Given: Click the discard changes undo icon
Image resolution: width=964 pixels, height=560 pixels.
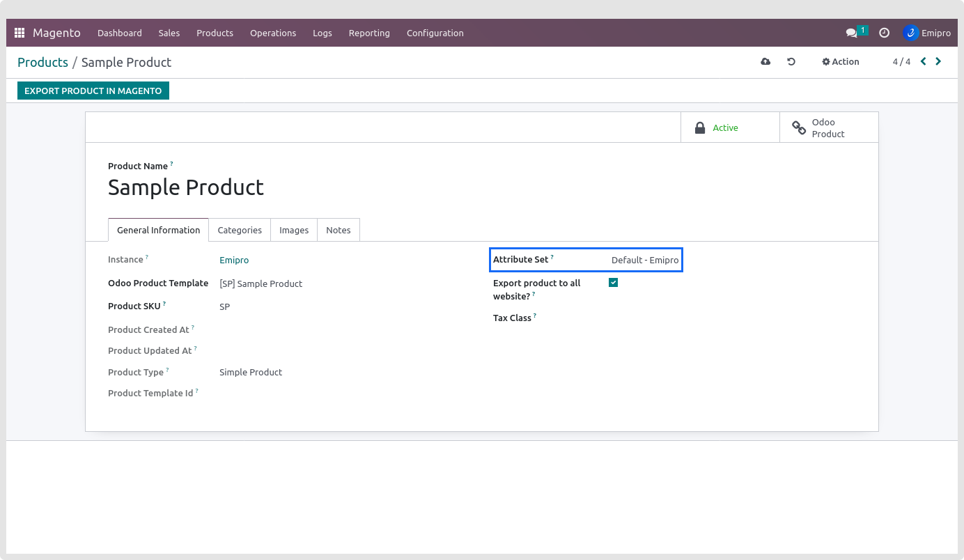Looking at the screenshot, I should coord(791,62).
